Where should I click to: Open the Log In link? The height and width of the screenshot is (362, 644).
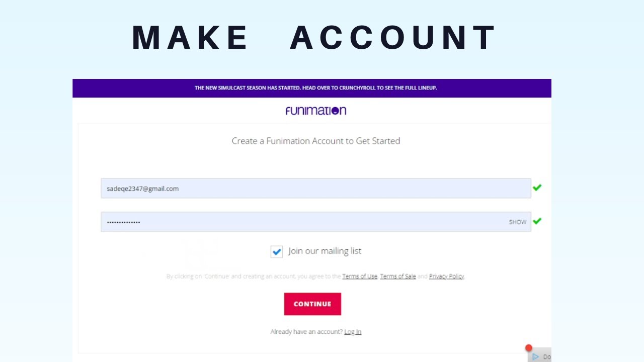(x=353, y=331)
